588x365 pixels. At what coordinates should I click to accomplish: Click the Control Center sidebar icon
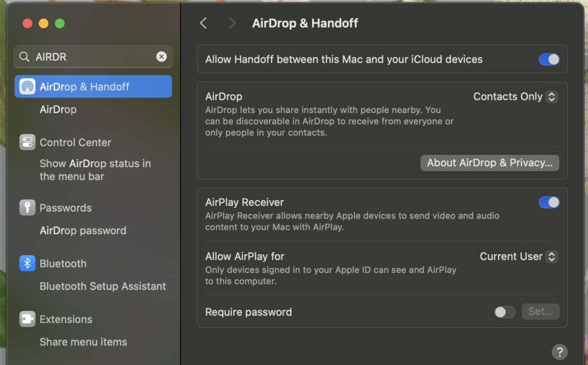(27, 142)
